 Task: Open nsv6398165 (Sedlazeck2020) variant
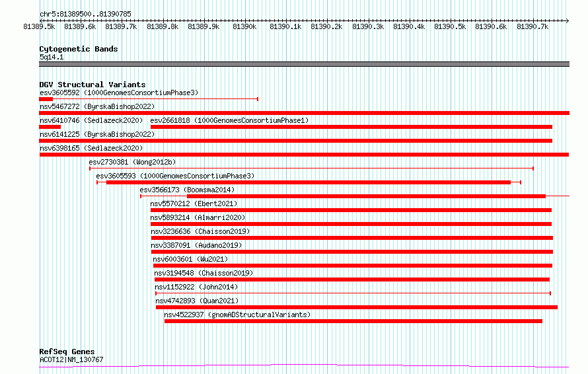point(91,148)
